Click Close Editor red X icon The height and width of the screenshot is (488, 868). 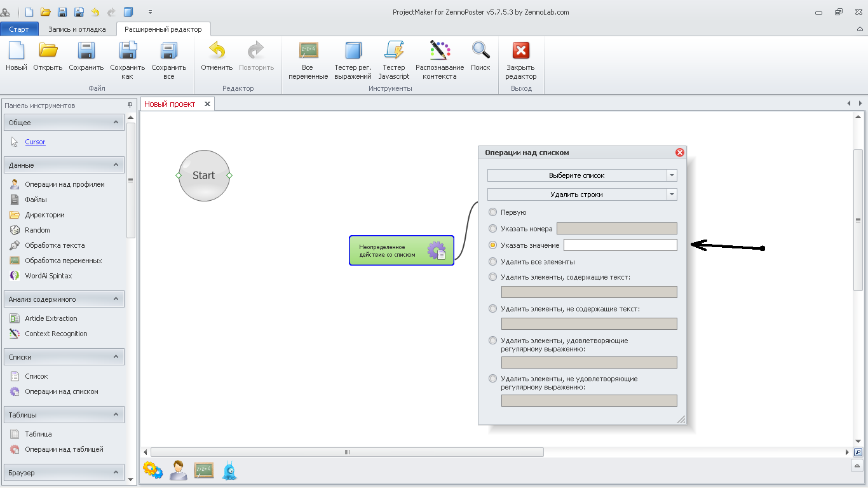coord(521,51)
